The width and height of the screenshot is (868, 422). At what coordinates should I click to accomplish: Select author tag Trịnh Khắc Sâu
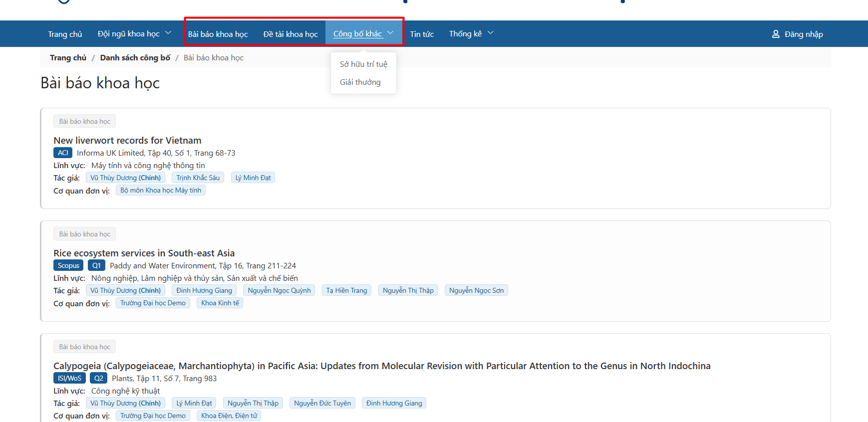coord(198,178)
